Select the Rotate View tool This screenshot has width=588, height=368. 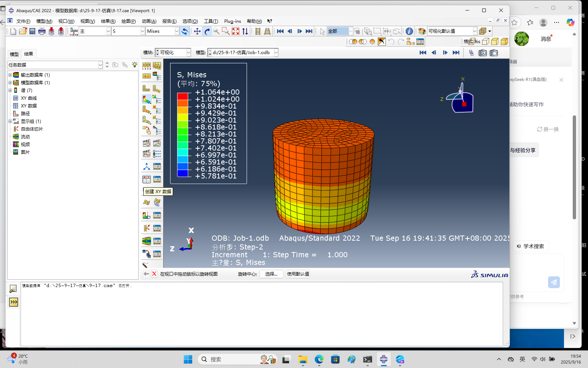[207, 31]
